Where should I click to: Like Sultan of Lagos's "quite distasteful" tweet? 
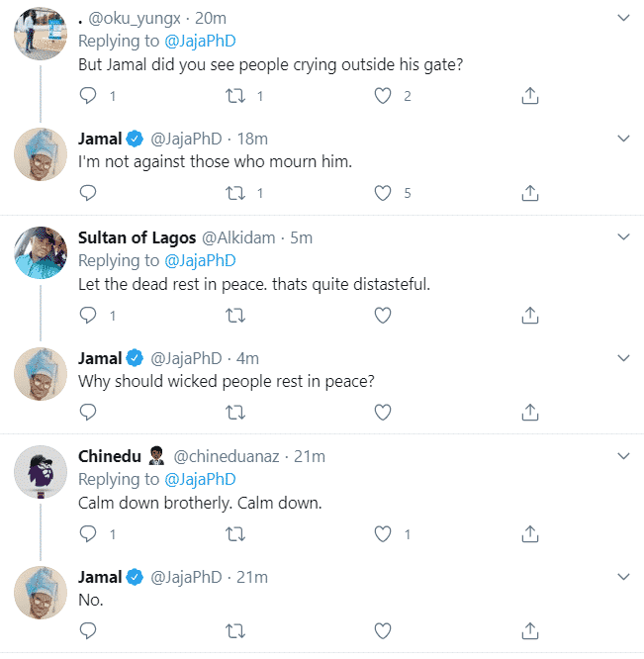383,316
